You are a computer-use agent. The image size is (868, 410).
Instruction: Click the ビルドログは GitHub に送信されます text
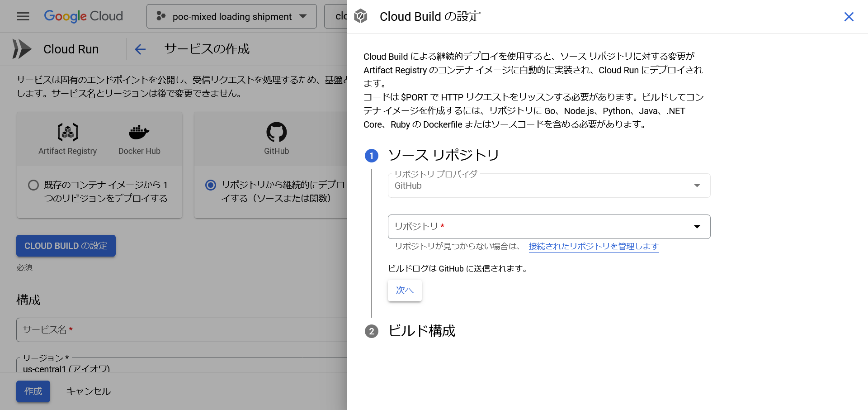coord(458,269)
